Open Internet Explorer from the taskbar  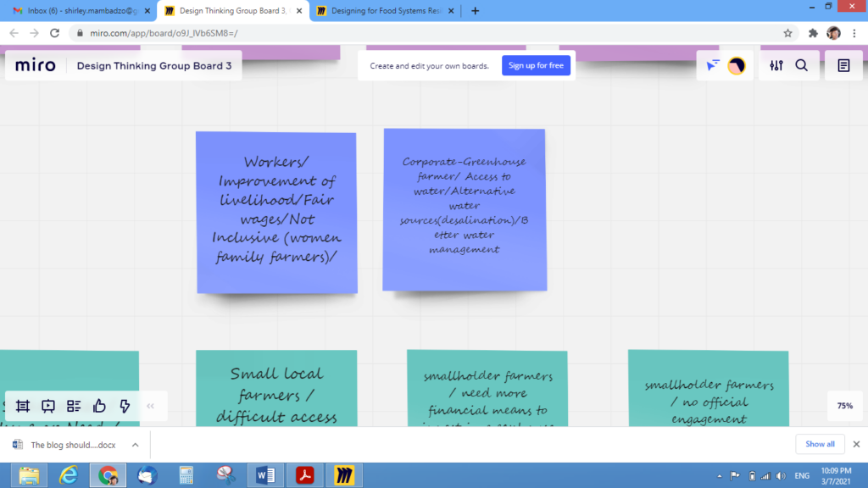pos(69,475)
